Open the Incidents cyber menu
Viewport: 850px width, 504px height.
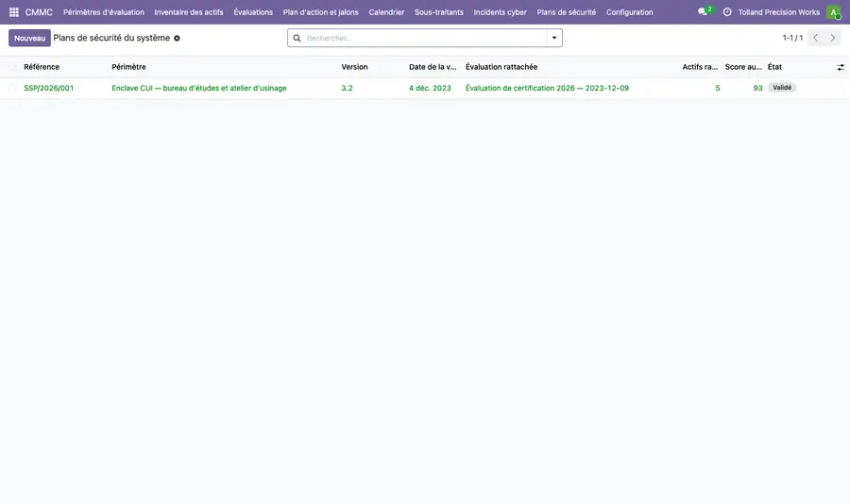coord(500,12)
